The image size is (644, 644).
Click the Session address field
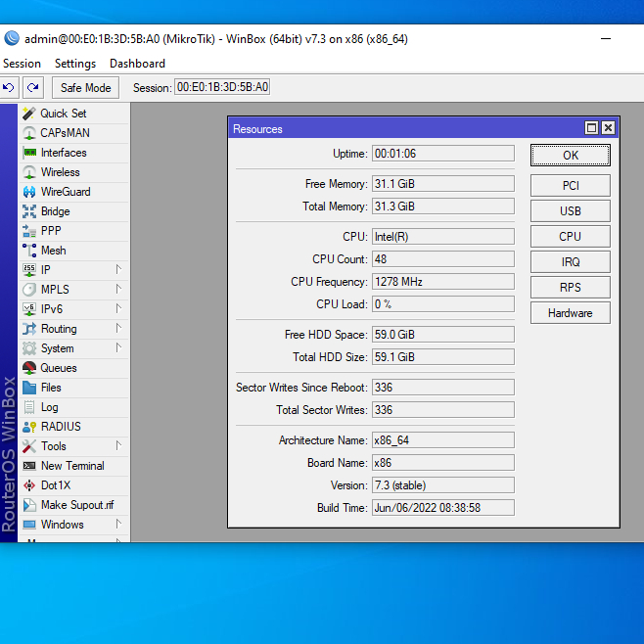[222, 87]
